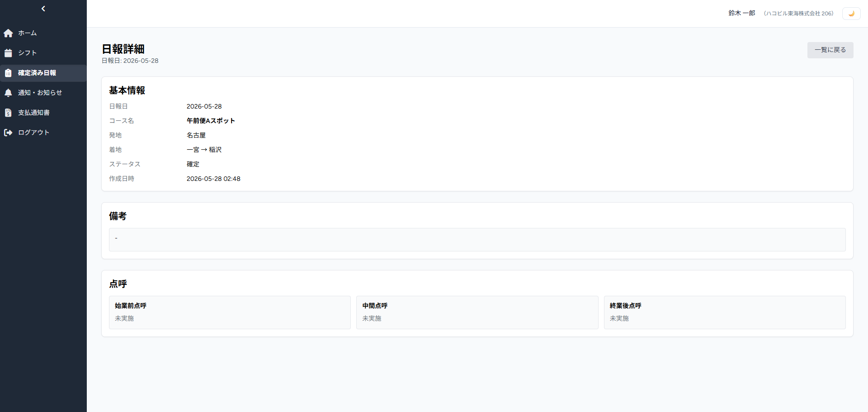This screenshot has height=412, width=868.
Task: Click the 始業前点呼 card
Action: point(230,313)
